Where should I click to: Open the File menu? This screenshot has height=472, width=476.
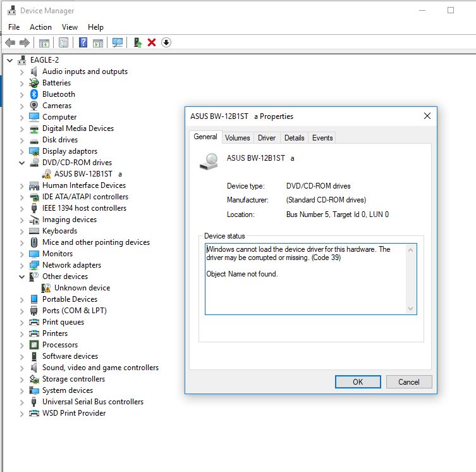[14, 27]
